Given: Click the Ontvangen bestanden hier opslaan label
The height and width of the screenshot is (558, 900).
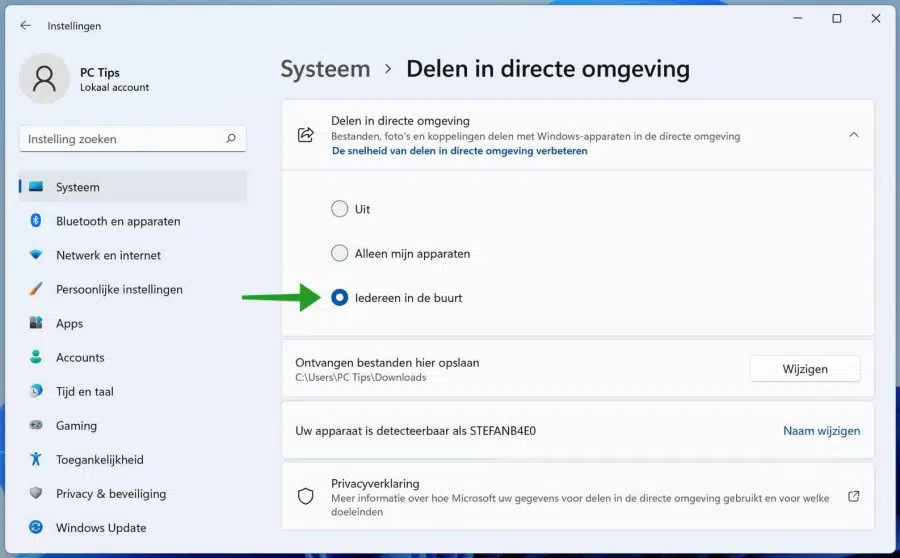Looking at the screenshot, I should (x=387, y=362).
